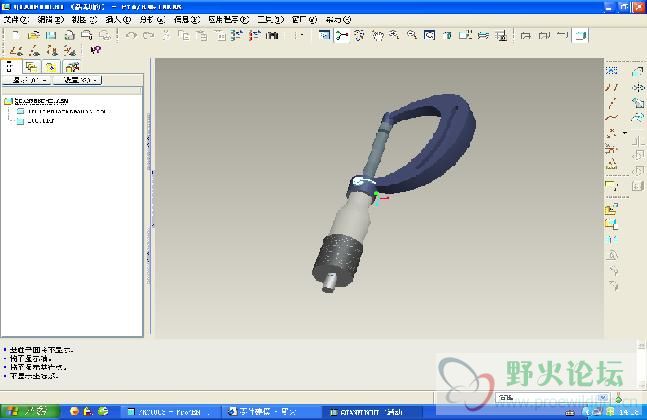The image size is (647, 420).
Task: Select the first component in model tree
Action: click(x=61, y=111)
